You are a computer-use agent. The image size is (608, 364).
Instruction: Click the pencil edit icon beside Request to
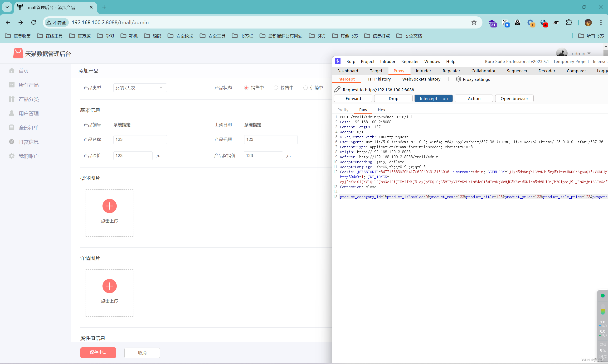point(337,89)
